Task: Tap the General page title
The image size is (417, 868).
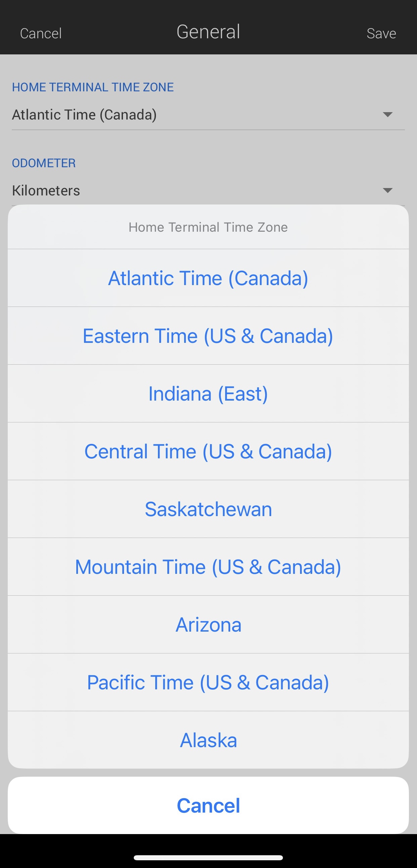Action: [208, 32]
